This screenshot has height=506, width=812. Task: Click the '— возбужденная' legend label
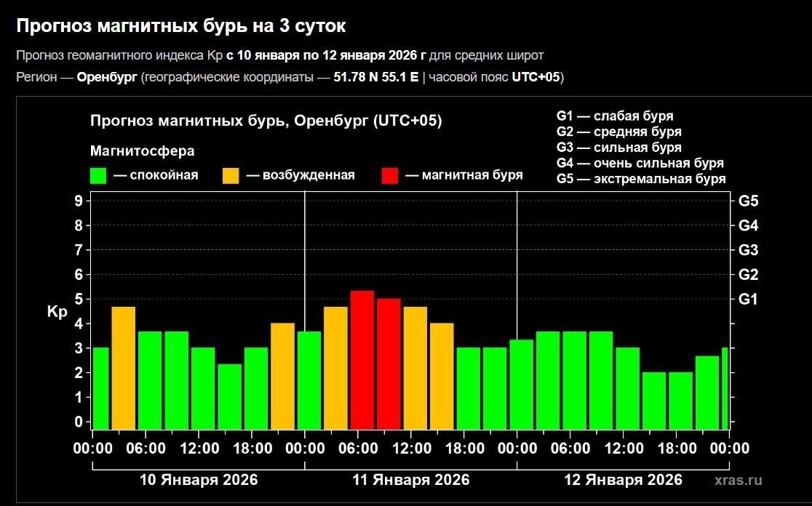300,175
